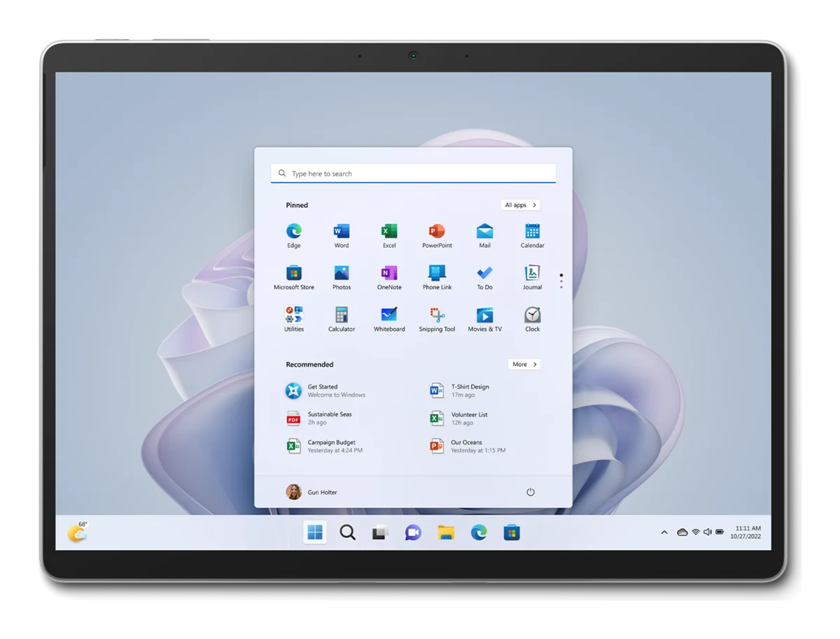Open the Clock app

[x=533, y=319]
